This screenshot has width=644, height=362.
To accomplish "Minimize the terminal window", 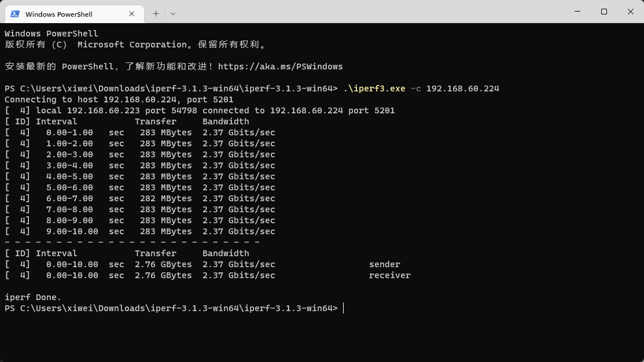I will [577, 12].
